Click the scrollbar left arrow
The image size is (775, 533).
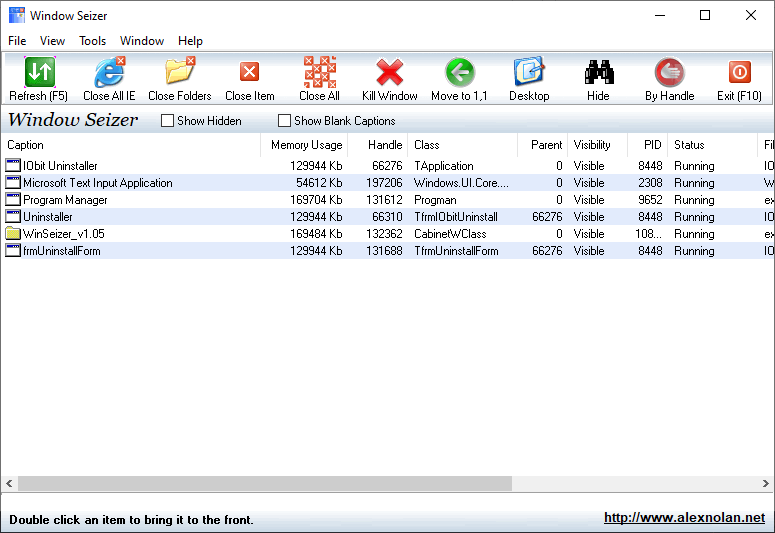coord(9,483)
